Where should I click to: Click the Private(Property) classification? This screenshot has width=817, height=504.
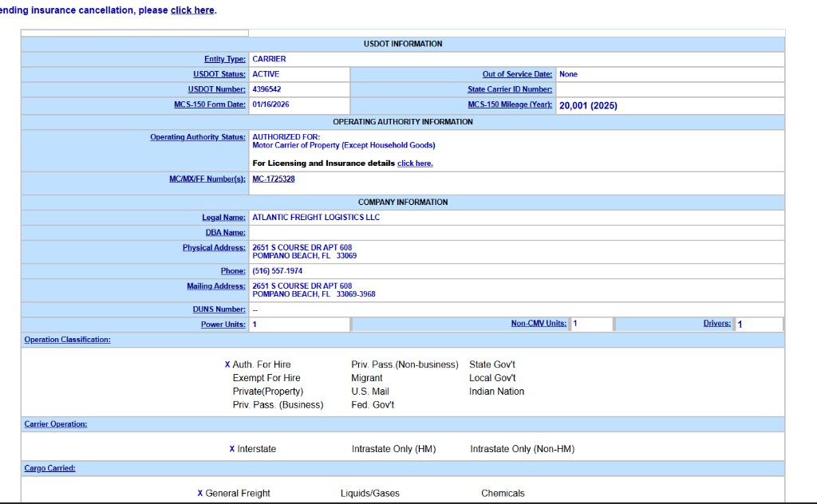click(x=268, y=392)
